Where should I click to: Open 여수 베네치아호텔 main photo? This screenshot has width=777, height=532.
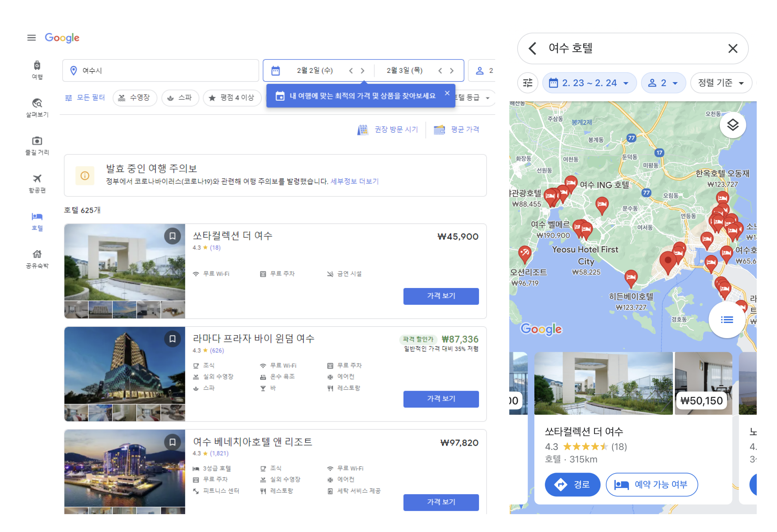124,468
